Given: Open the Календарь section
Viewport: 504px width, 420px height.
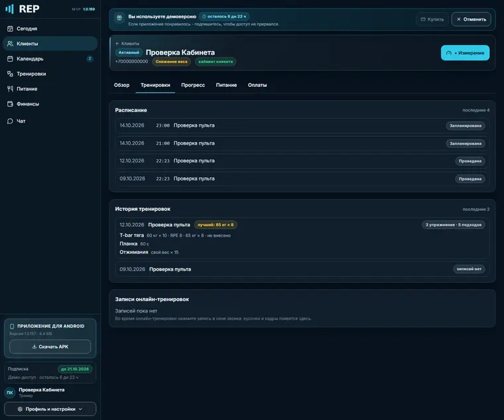Looking at the screenshot, I should pos(50,58).
